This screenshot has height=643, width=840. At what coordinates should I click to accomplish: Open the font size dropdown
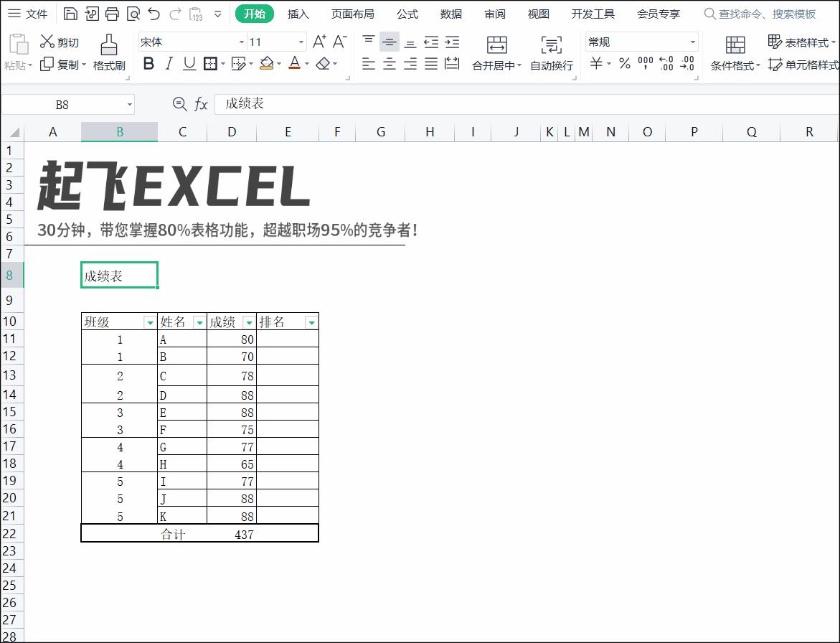301,42
